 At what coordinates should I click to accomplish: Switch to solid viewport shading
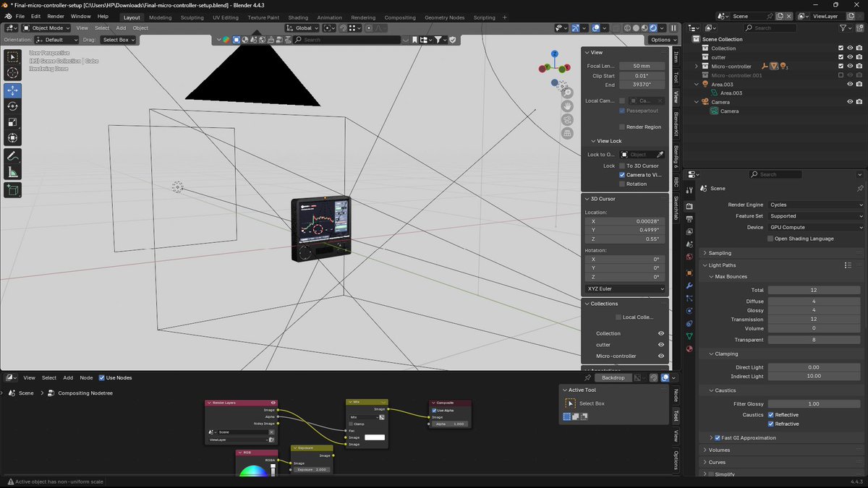coord(636,28)
